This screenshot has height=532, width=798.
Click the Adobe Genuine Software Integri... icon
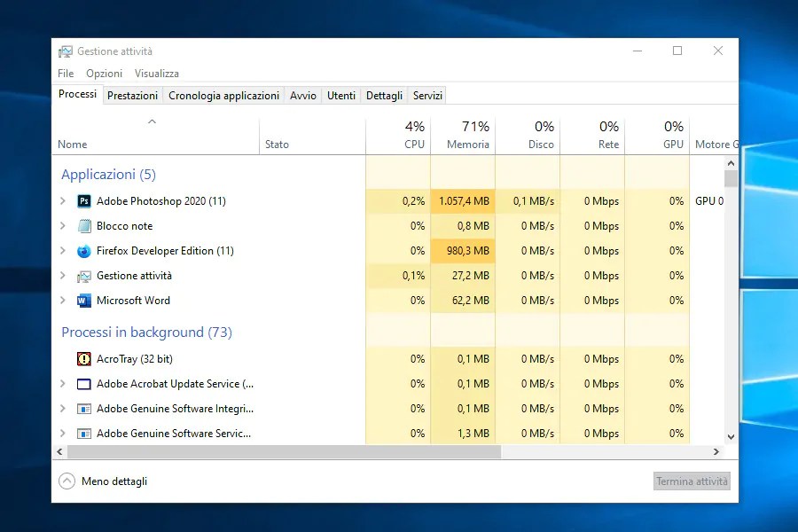pyautogui.click(x=84, y=409)
